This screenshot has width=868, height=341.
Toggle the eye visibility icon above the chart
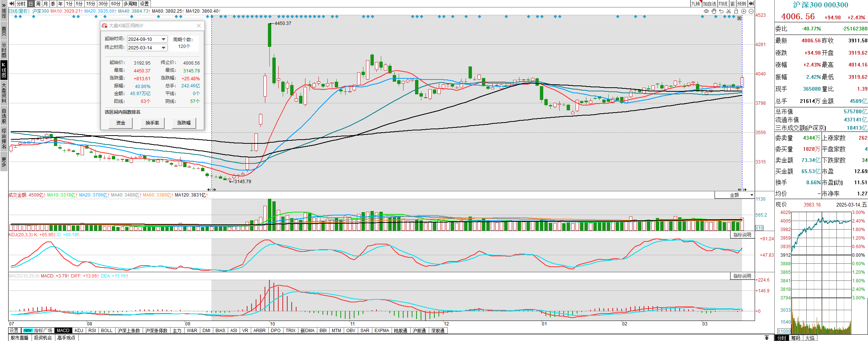click(x=706, y=11)
